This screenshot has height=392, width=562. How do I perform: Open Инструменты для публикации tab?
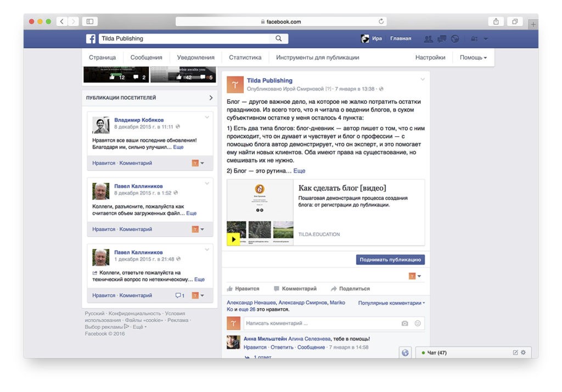318,58
